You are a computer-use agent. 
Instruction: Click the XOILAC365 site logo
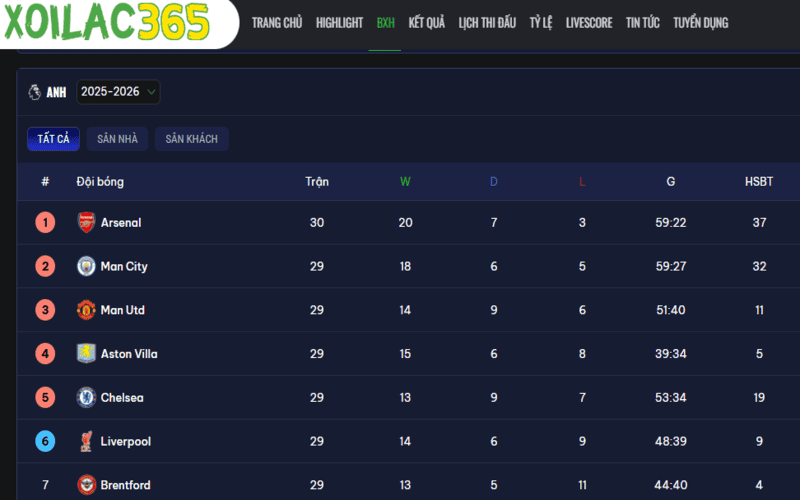(x=106, y=21)
